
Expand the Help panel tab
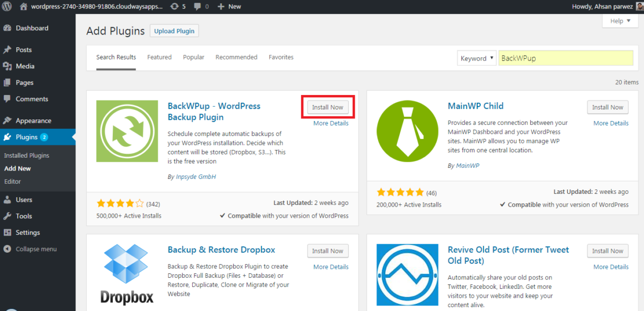pyautogui.click(x=620, y=21)
